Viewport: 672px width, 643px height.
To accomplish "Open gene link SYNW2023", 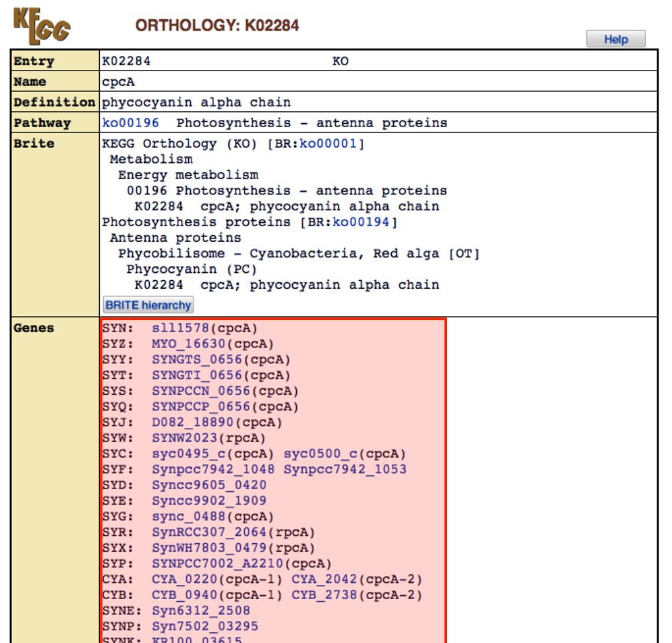I will [185, 438].
